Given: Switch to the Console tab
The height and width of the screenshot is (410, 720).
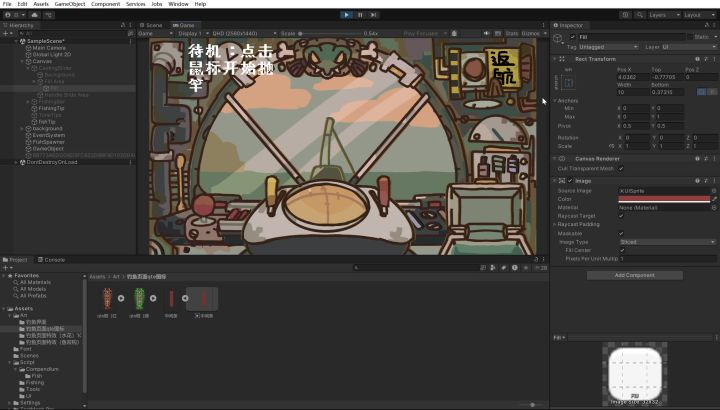Looking at the screenshot, I should click(51, 259).
